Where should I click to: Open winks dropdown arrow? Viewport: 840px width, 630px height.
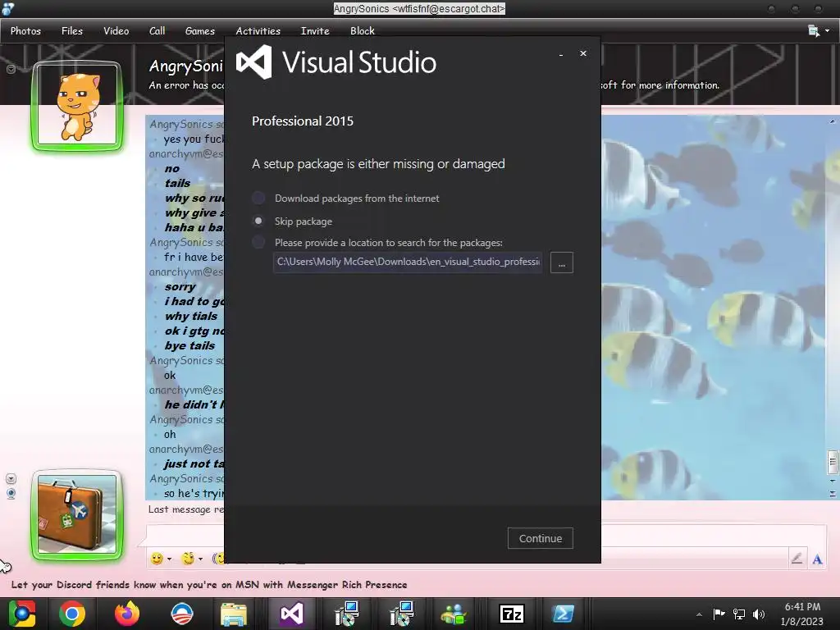tap(200, 559)
